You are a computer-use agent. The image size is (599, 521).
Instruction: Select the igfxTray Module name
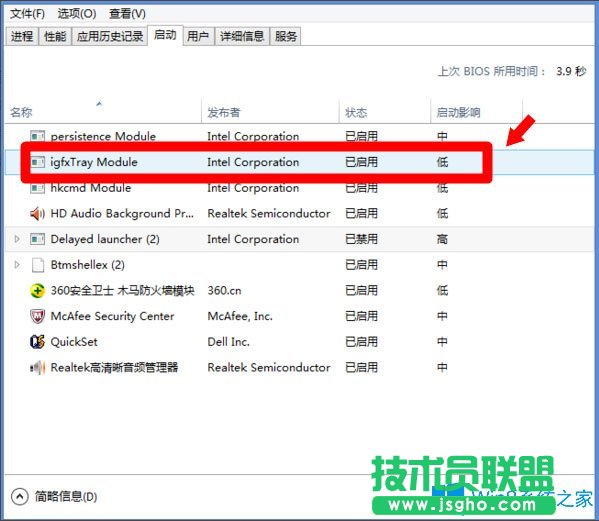[94, 162]
